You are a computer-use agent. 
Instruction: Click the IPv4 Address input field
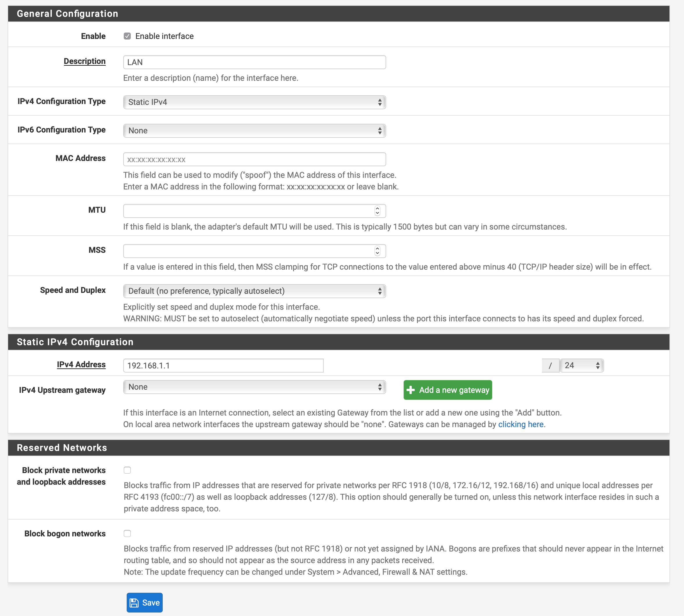click(223, 366)
